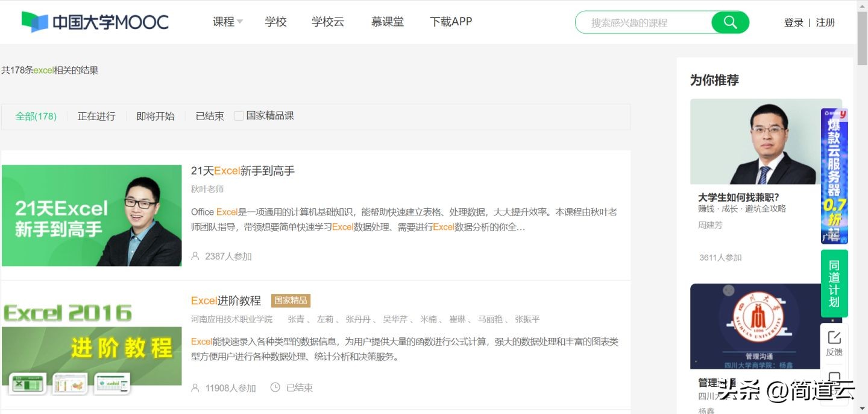This screenshot has width=868, height=414.
Task: Click the green search magnifier button
Action: coord(730,22)
